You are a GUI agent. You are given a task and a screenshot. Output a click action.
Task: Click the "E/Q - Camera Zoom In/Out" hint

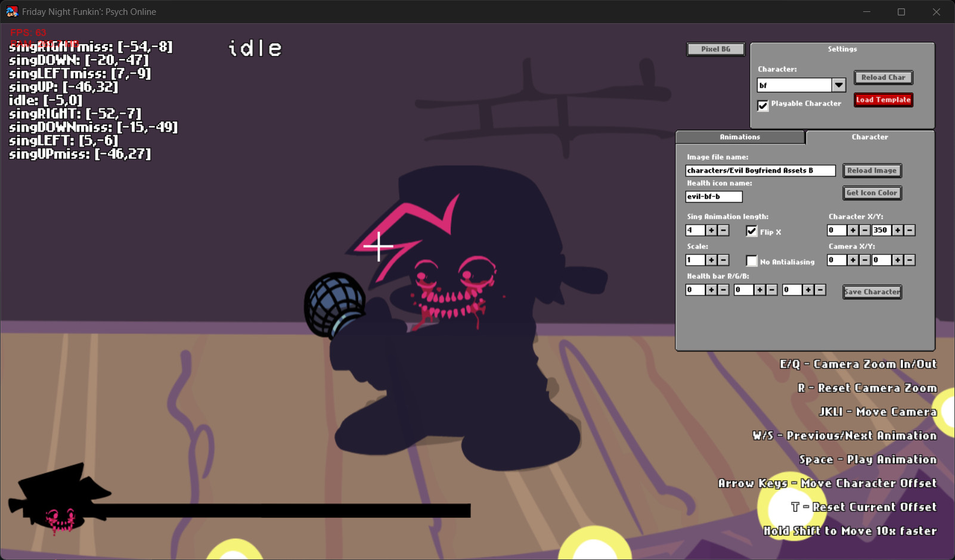[x=858, y=364]
